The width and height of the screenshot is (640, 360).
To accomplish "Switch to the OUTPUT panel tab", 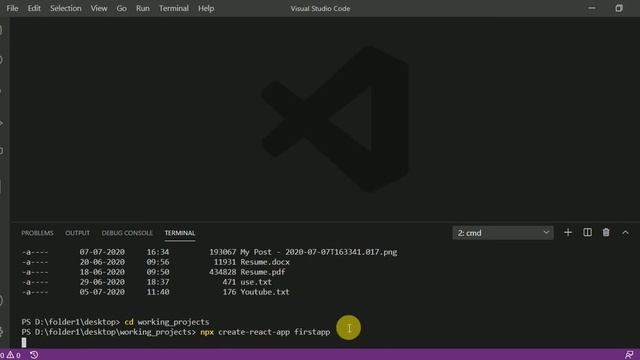I will point(78,233).
